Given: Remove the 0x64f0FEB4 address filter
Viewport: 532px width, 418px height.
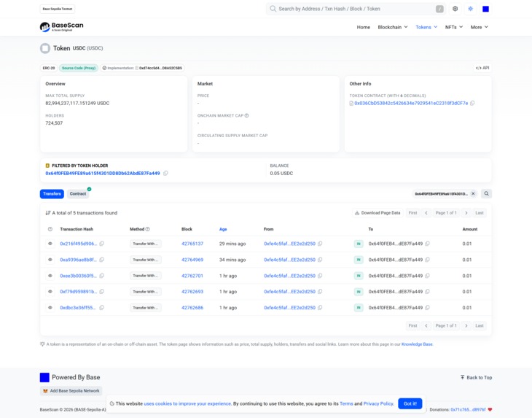Looking at the screenshot, I should (x=473, y=193).
